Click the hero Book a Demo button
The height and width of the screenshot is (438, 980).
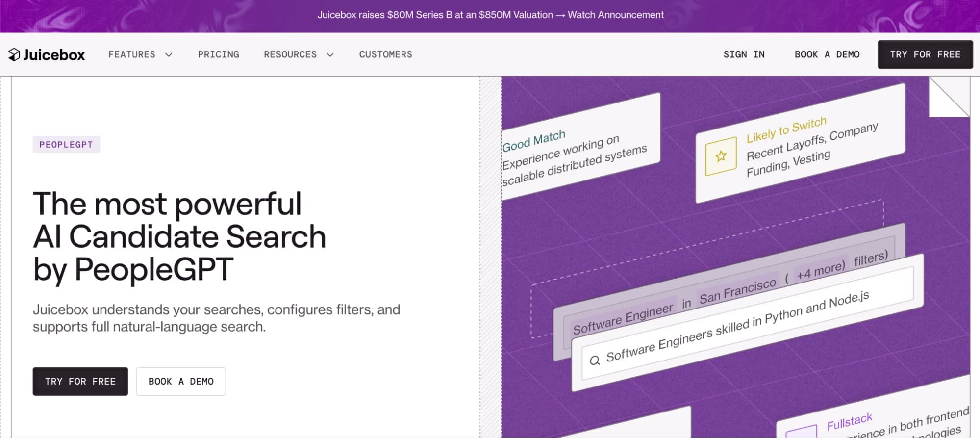click(x=181, y=381)
